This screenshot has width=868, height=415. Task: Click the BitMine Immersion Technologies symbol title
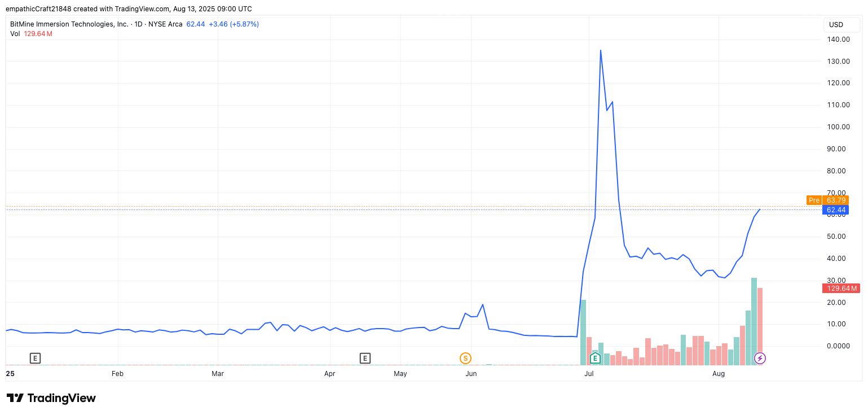(69, 24)
